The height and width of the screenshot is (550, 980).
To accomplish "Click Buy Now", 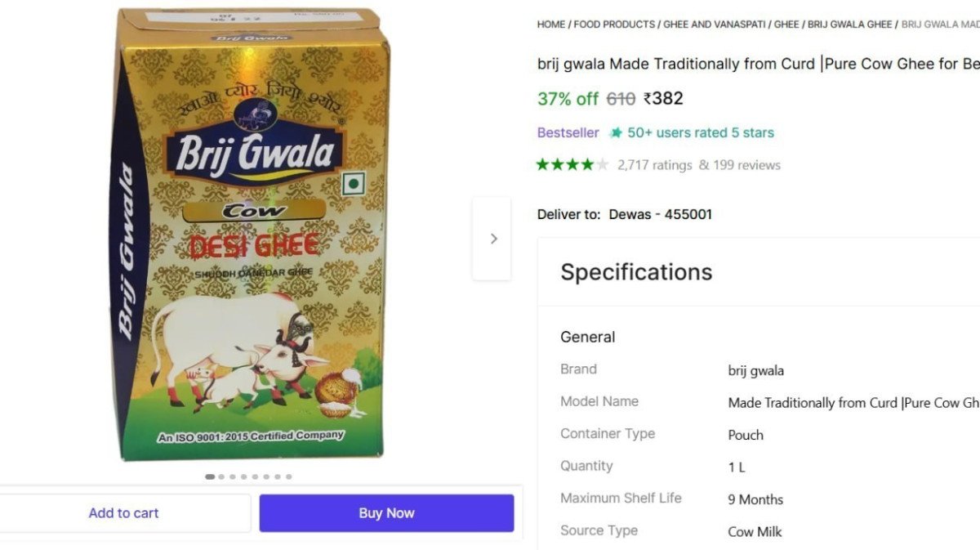I will 386,512.
